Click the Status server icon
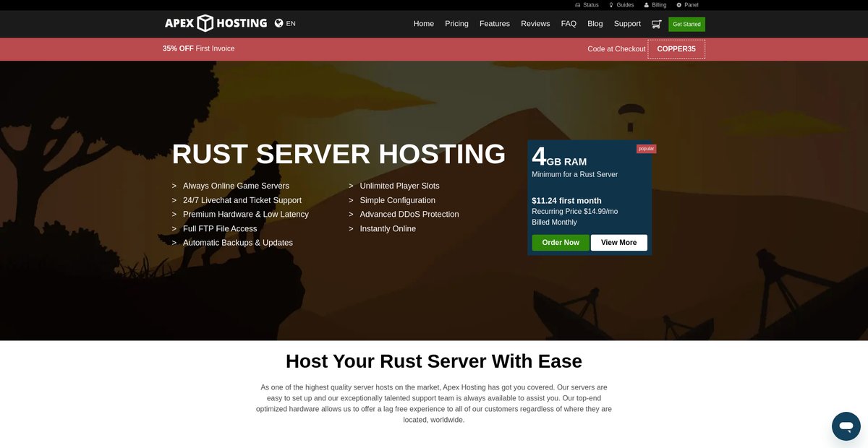Viewport: 868px width, 448px height. click(x=577, y=5)
